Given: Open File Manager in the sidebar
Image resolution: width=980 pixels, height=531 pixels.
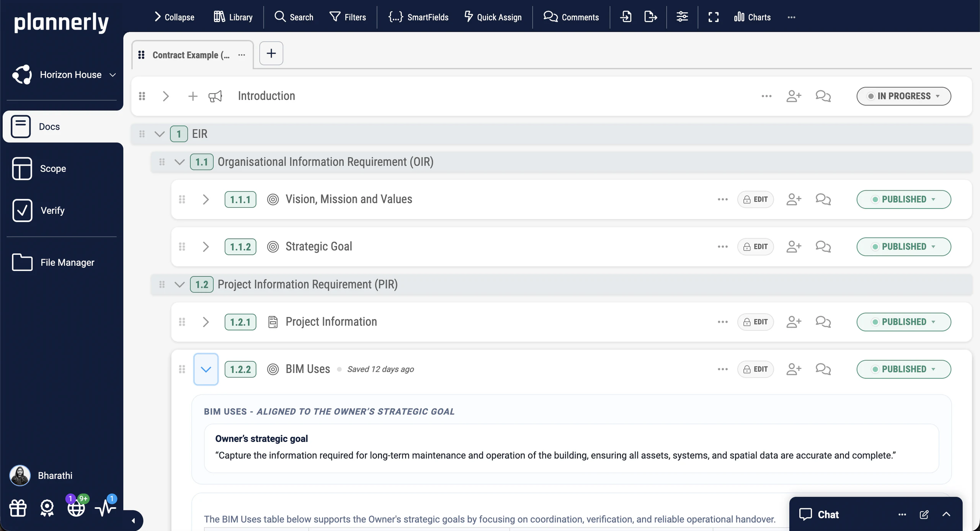Looking at the screenshot, I should point(53,262).
